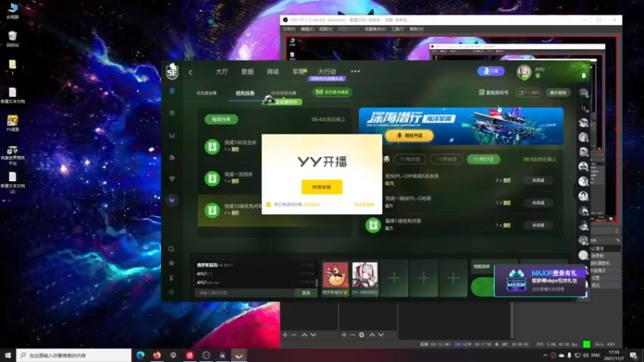Open the Start menu on the taskbar
The image size is (644, 362).
tap(8, 355)
